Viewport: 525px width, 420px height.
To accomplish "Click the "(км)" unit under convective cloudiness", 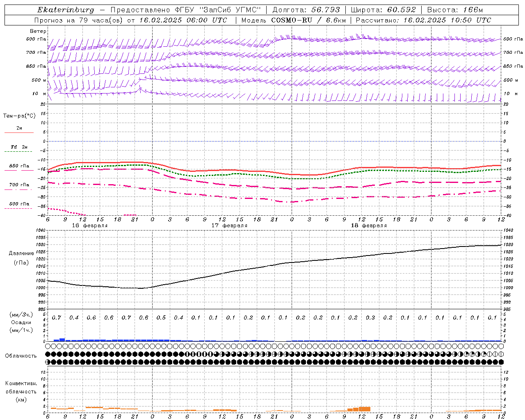I will 21,399.
